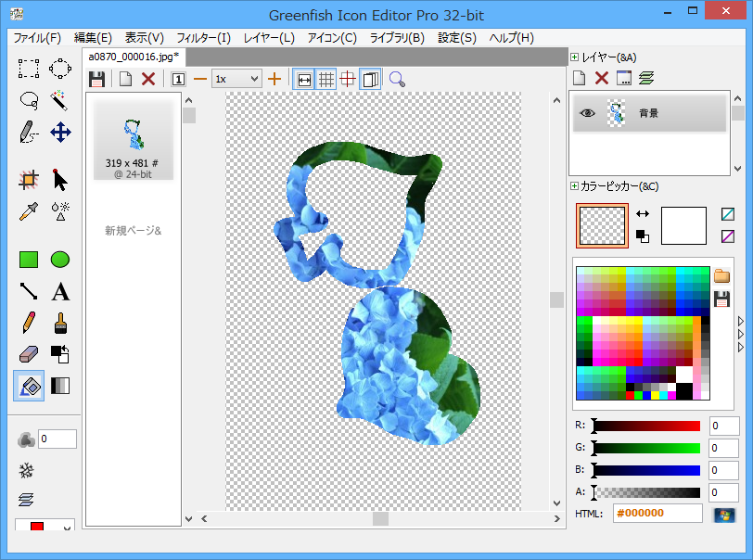Click the HTML color code field

[657, 514]
